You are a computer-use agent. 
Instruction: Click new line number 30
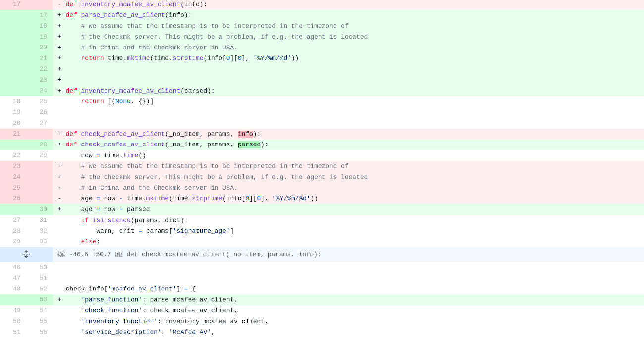tap(43, 209)
